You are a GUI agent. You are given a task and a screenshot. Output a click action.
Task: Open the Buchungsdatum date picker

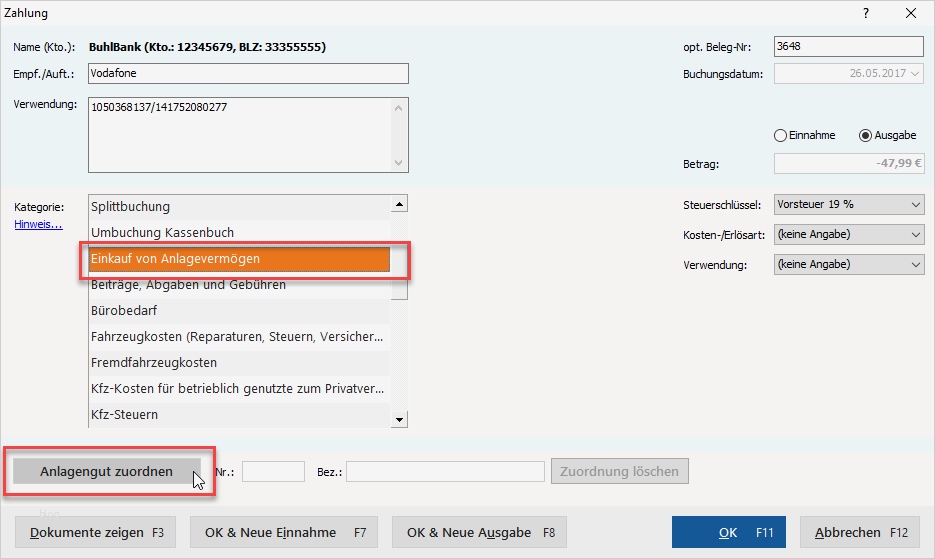[x=916, y=74]
